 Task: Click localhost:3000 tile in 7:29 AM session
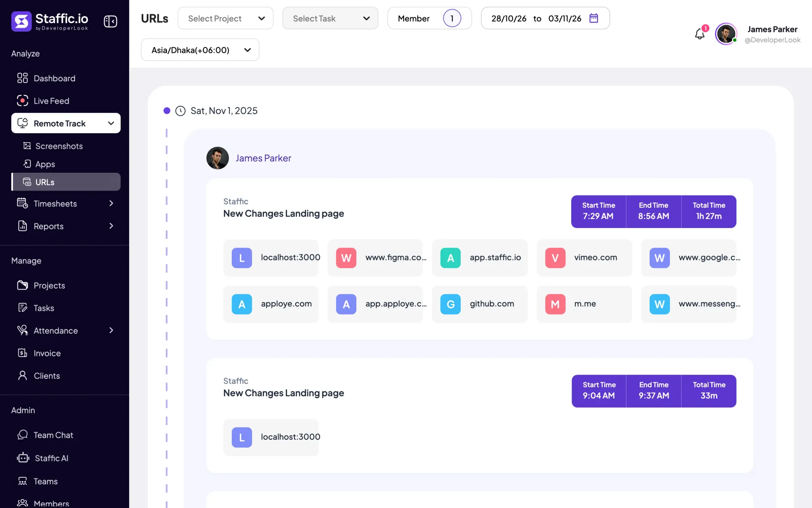click(271, 258)
